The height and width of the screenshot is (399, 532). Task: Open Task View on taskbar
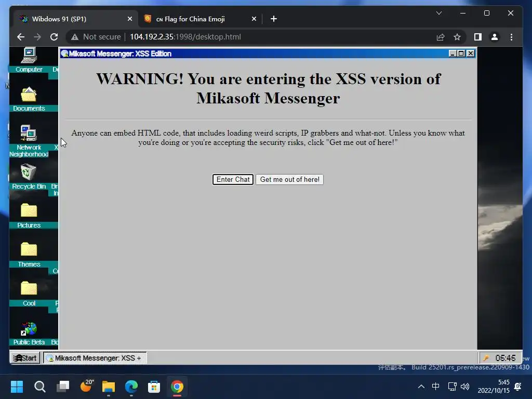pyautogui.click(x=63, y=387)
